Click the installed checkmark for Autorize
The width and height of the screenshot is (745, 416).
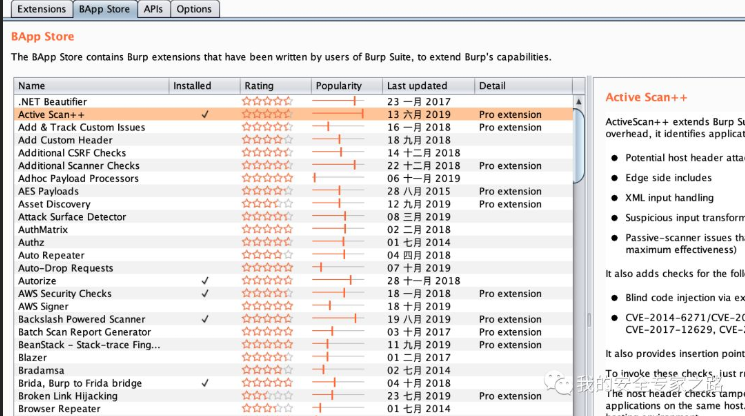click(x=205, y=281)
